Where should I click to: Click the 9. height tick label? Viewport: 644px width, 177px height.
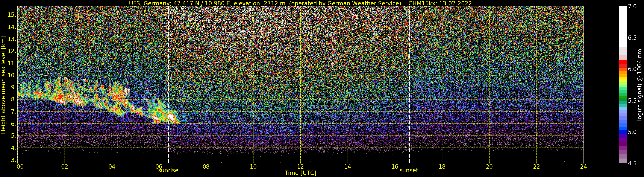(13, 87)
